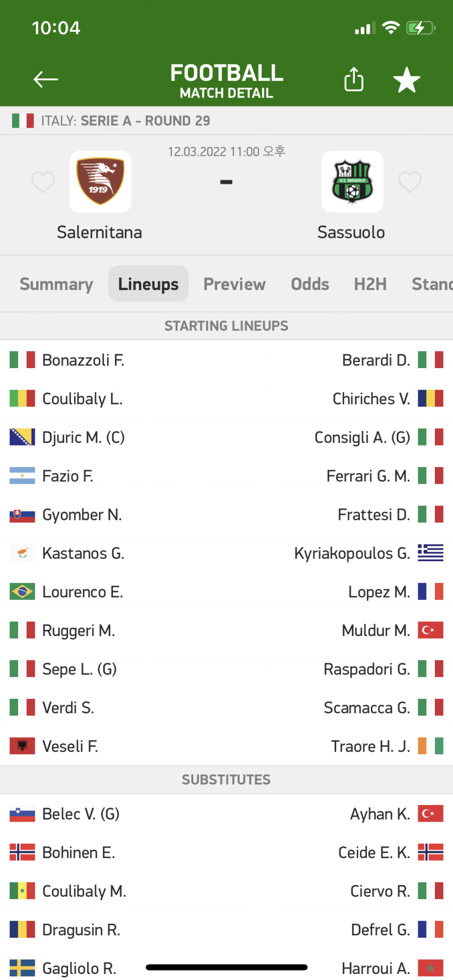453x980 pixels.
Task: Tap the Italian flag beside Serie A
Action: [23, 121]
